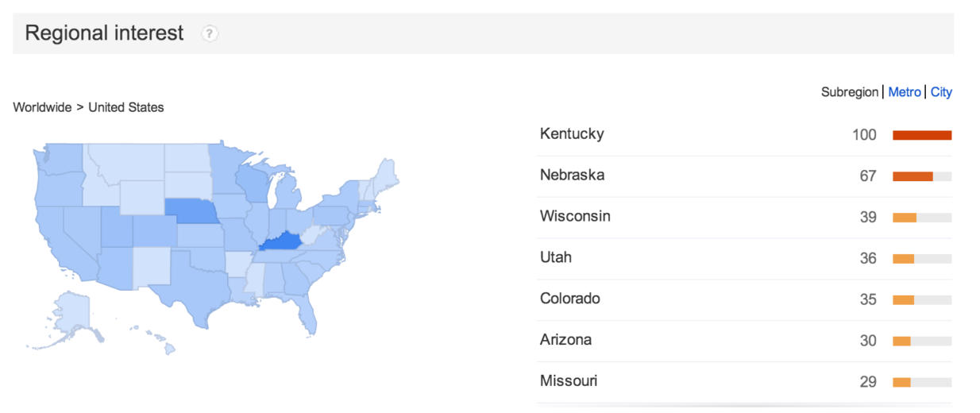Switch to the City view

click(x=941, y=92)
